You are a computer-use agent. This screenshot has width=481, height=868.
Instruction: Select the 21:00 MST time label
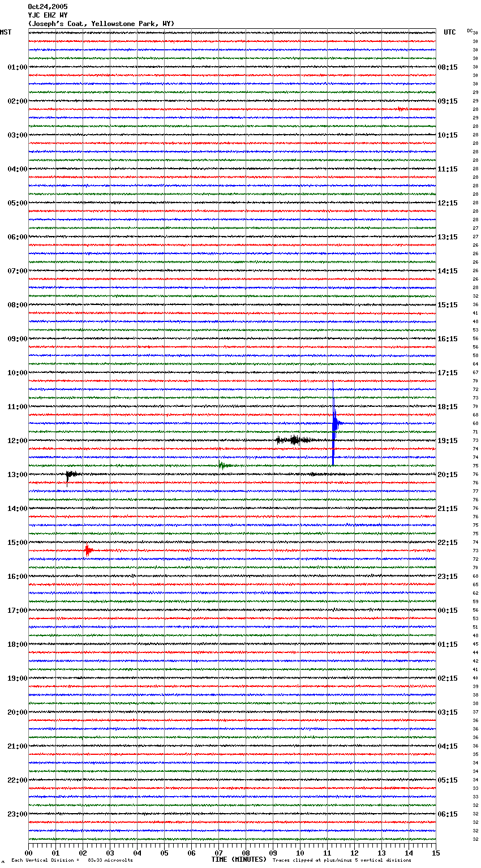pos(18,746)
